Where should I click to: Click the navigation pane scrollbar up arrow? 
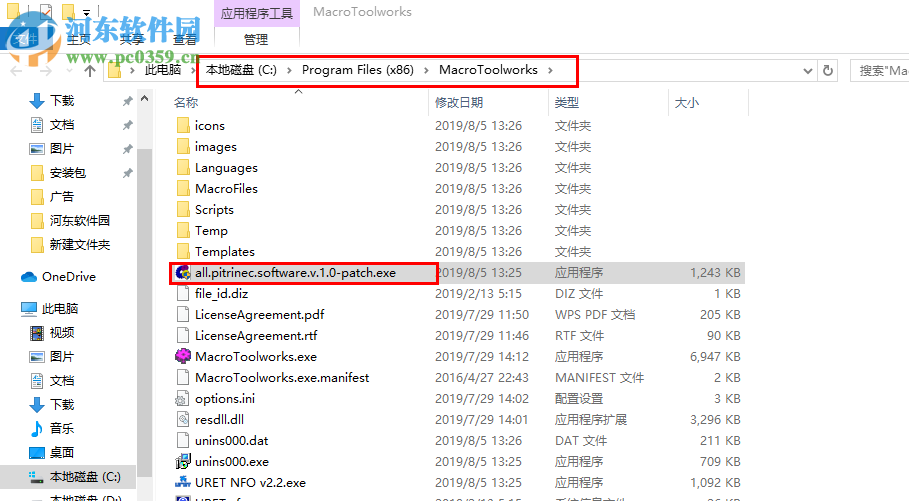click(145, 99)
